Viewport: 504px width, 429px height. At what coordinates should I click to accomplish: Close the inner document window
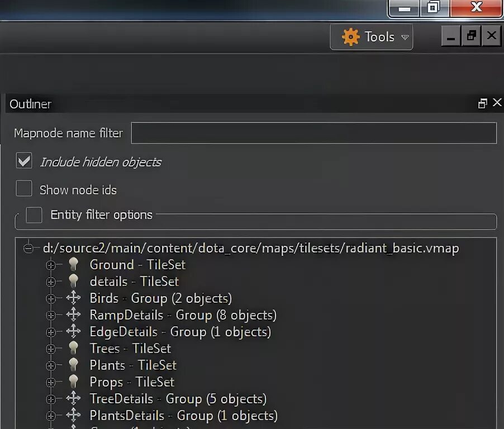tap(491, 36)
